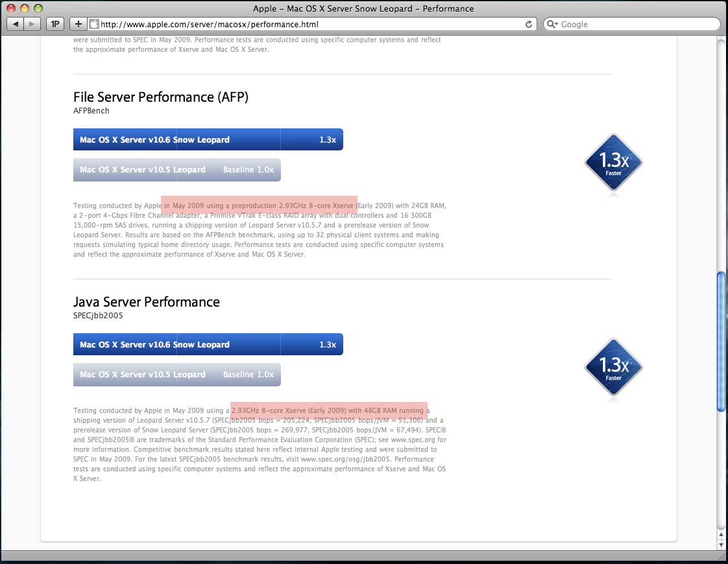
Task: Click '48GB RAM running' highlighted text
Action: click(394, 410)
